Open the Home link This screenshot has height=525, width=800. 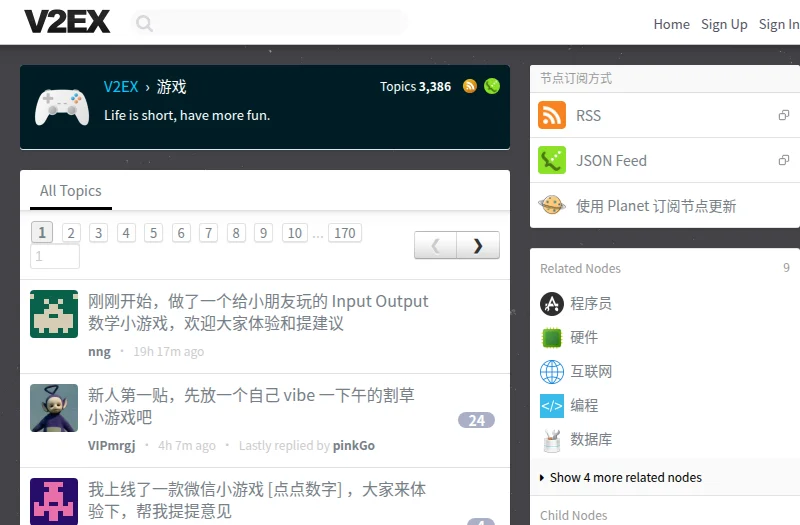pyautogui.click(x=671, y=24)
